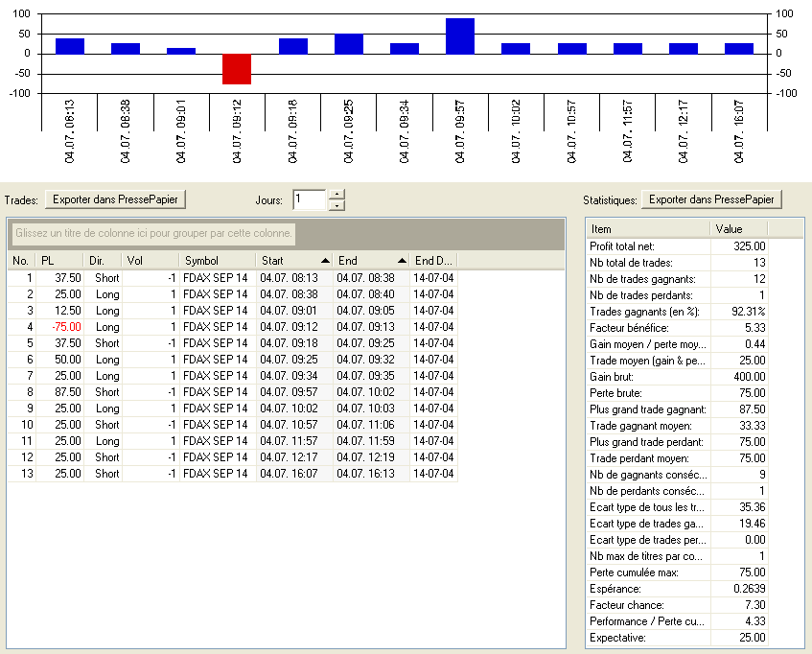Click the No. column header
This screenshot has height=654, width=812.
point(21,261)
